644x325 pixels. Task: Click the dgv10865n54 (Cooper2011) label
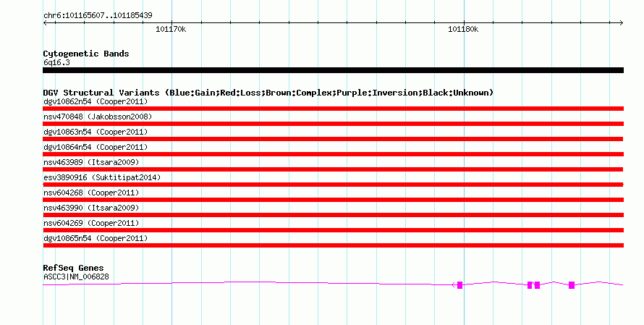(96, 238)
